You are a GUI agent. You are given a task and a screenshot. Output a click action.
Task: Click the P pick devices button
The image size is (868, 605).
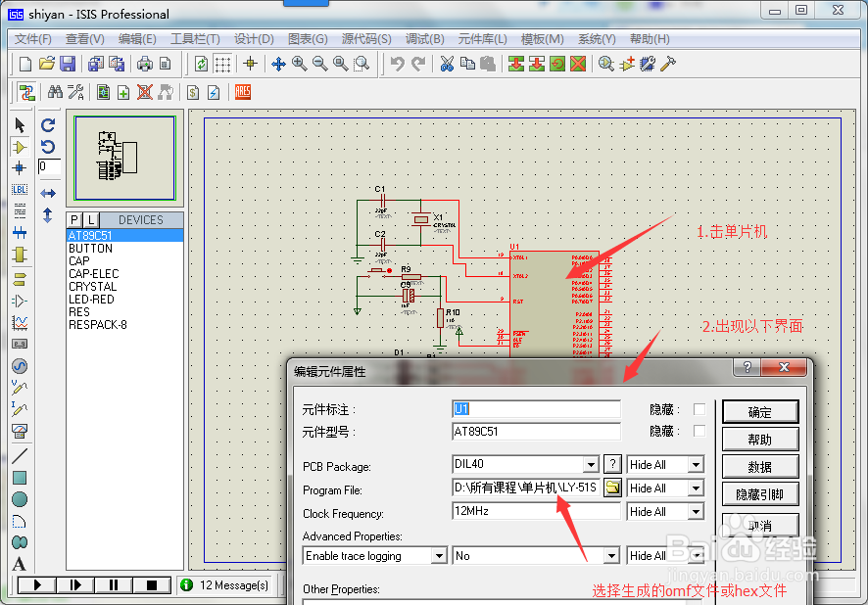point(74,220)
